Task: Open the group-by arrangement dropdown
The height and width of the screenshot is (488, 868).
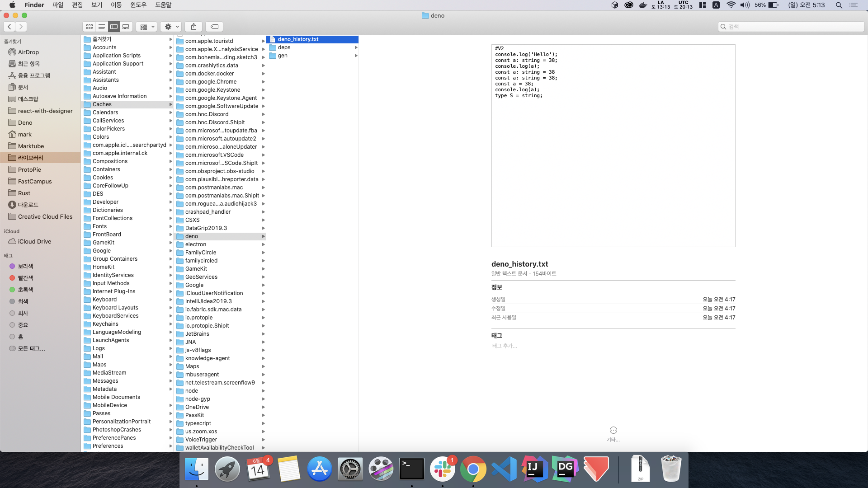Action: pyautogui.click(x=147, y=27)
